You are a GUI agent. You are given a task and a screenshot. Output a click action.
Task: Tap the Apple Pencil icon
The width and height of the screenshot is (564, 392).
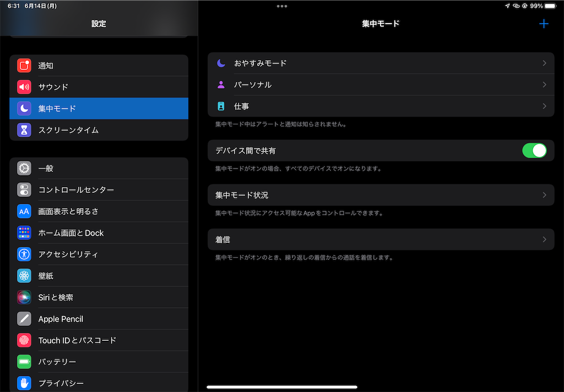click(24, 319)
